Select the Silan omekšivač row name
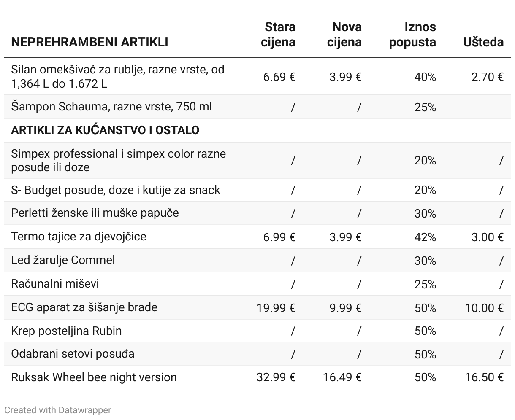The height and width of the screenshot is (420, 515). click(x=118, y=76)
